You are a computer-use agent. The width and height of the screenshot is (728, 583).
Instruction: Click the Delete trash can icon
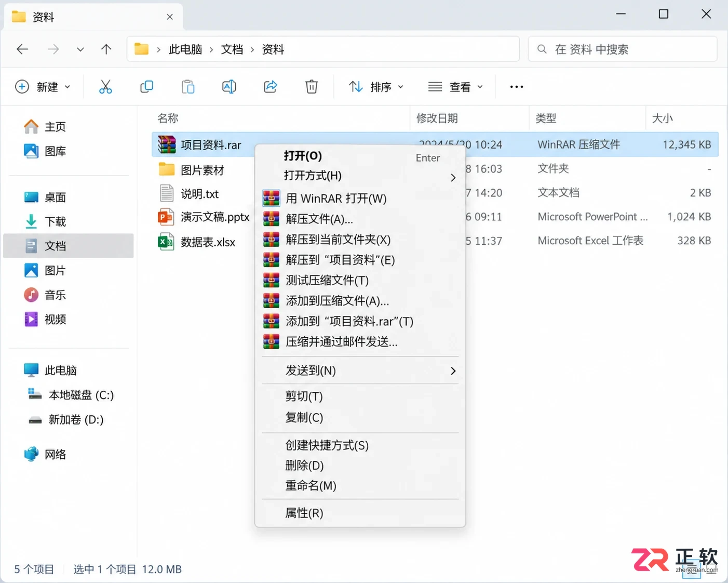click(312, 87)
